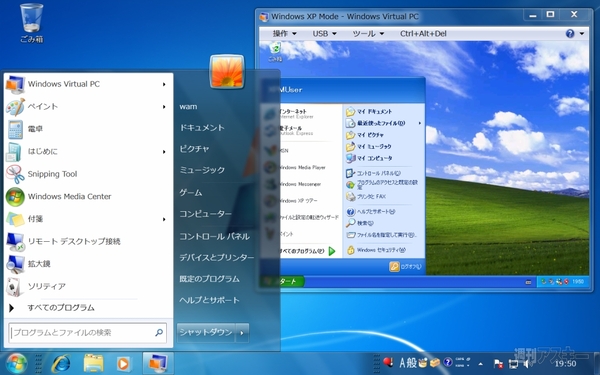600x375 pixels.
Task: Expand XP 最近使ったファイル (Recent Documents) submenu arrow
Action: pyautogui.click(x=420, y=123)
